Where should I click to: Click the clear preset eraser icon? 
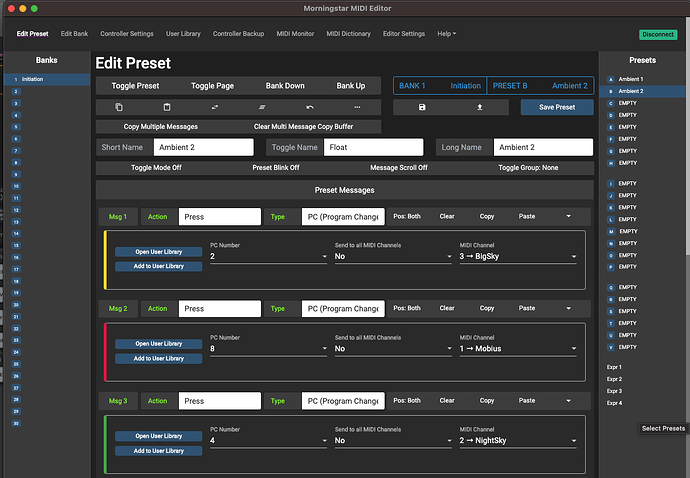click(262, 107)
